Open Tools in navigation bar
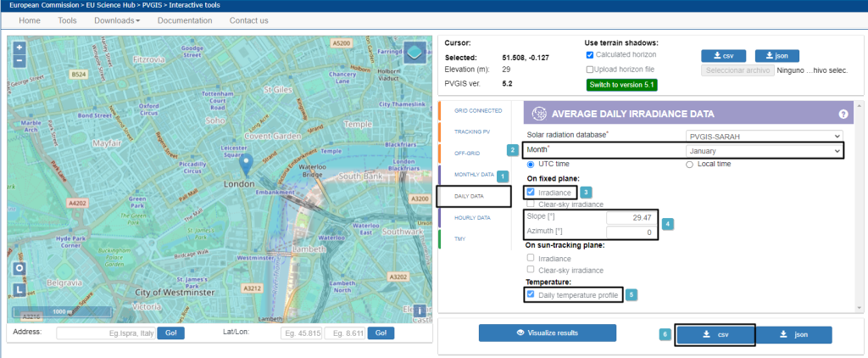 coord(67,20)
